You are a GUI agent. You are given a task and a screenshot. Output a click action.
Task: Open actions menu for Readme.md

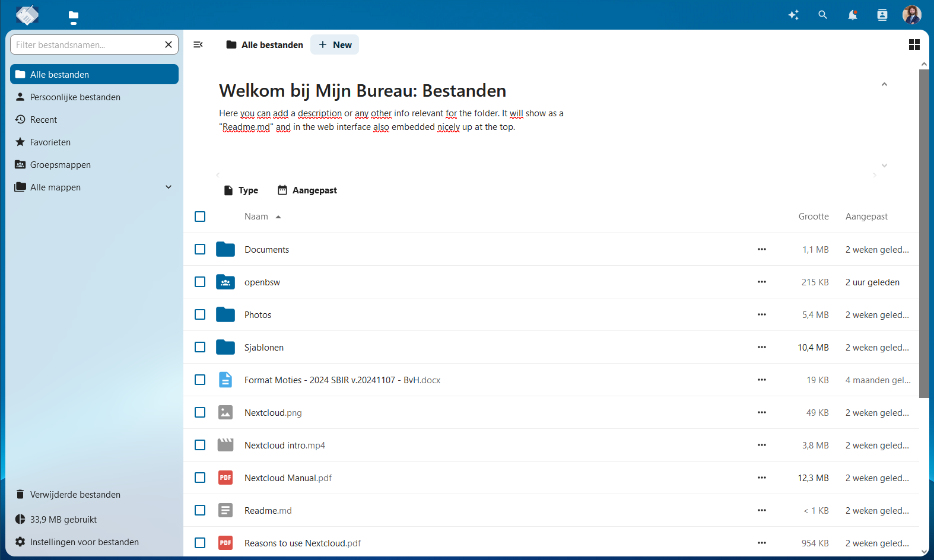point(762,510)
